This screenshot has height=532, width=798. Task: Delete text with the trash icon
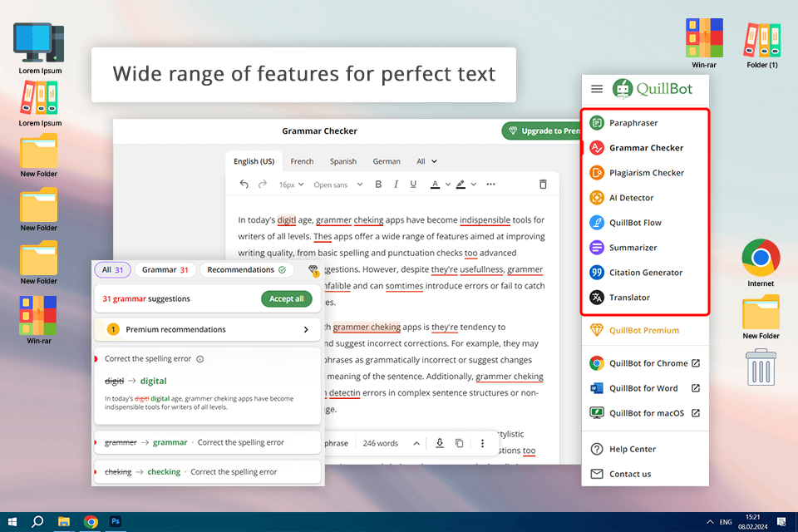pos(543,185)
